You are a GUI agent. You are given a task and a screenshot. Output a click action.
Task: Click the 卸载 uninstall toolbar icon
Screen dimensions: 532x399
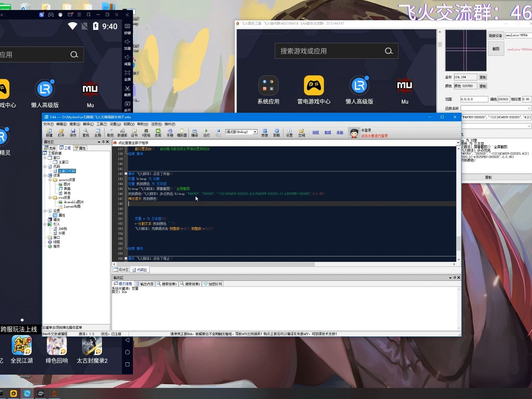pos(277,133)
